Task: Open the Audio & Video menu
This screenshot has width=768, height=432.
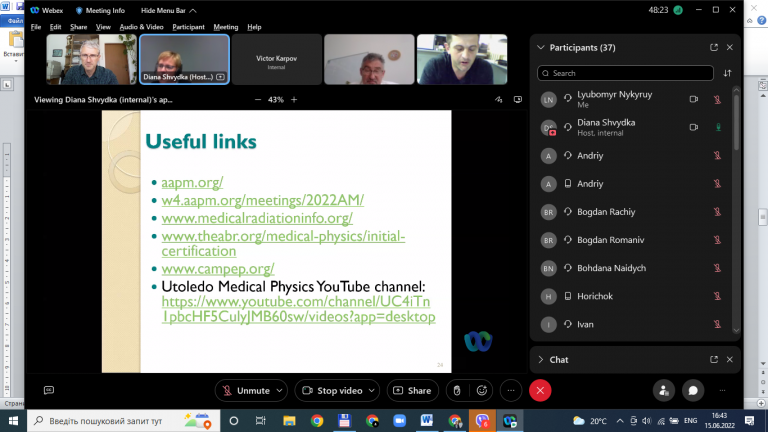Action: coord(141,27)
